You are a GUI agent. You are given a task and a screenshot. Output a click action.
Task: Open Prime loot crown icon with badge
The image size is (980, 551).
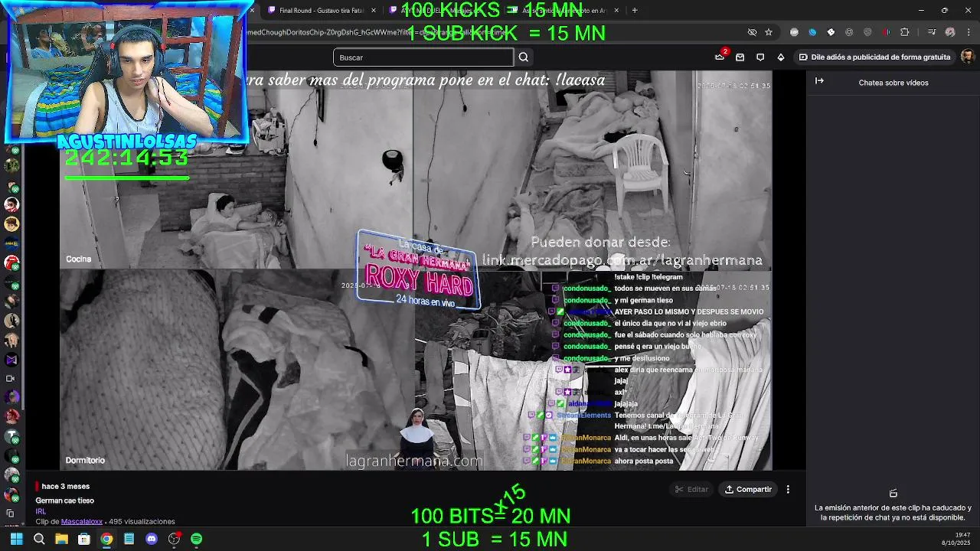(720, 57)
